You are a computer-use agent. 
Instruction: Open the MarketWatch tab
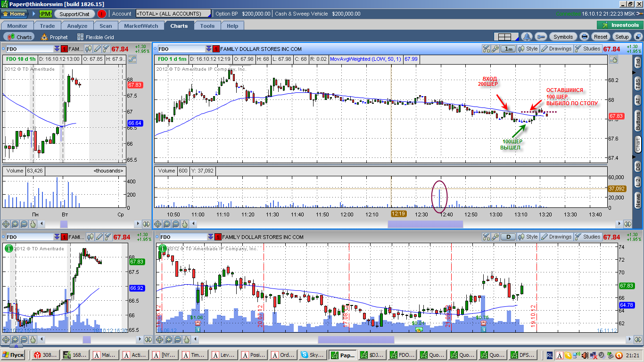tap(141, 26)
